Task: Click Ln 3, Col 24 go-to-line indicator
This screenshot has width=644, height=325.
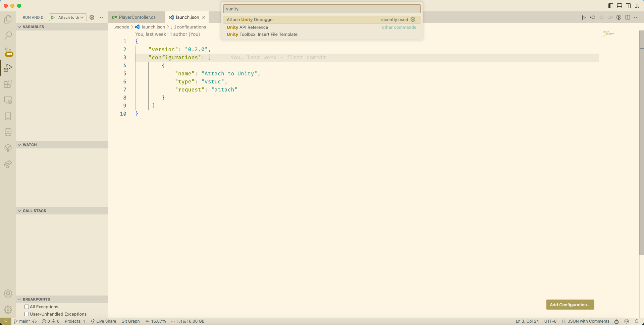Action: 527,321
